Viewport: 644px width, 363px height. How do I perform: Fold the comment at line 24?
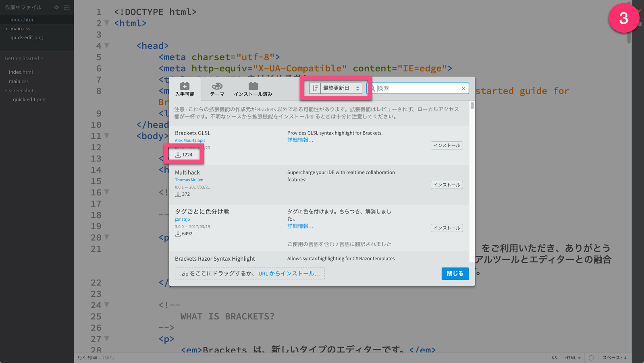[x=107, y=305]
